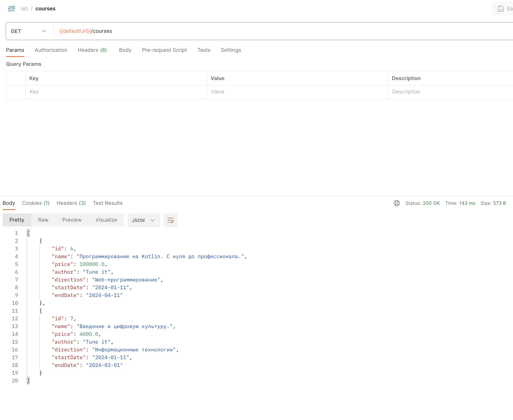
Task: Open the Tests tab
Action: coord(204,50)
